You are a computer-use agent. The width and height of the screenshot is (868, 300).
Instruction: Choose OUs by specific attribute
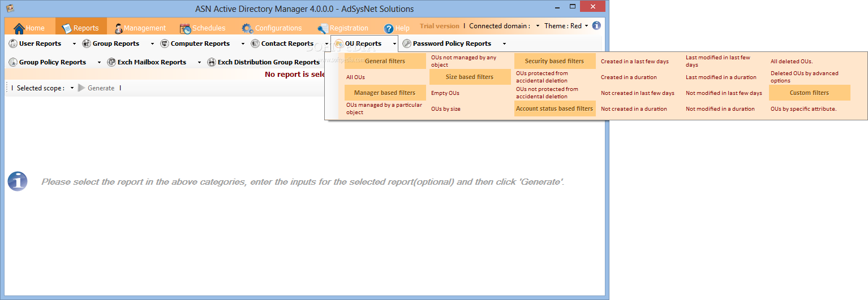point(803,108)
